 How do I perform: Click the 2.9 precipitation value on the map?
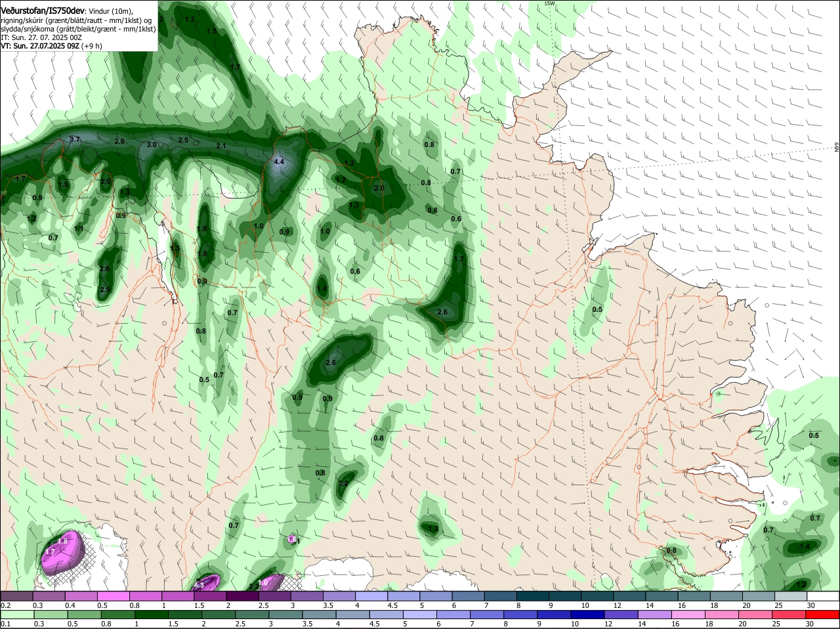105,290
